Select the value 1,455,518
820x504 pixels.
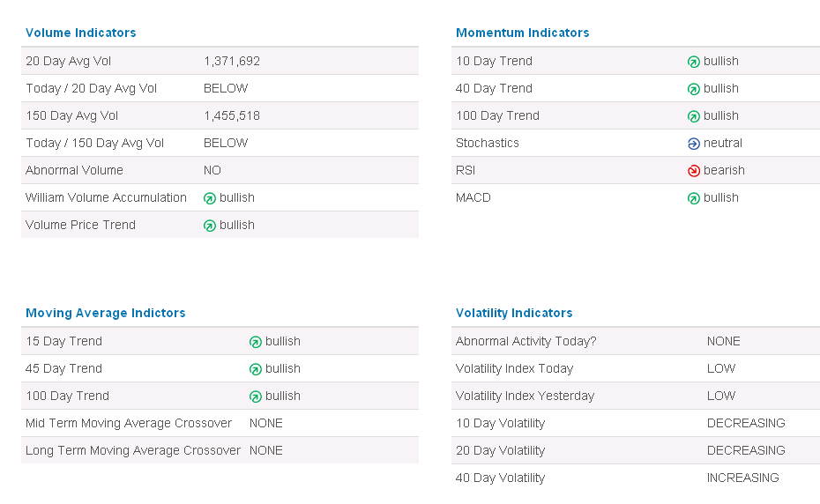232,115
